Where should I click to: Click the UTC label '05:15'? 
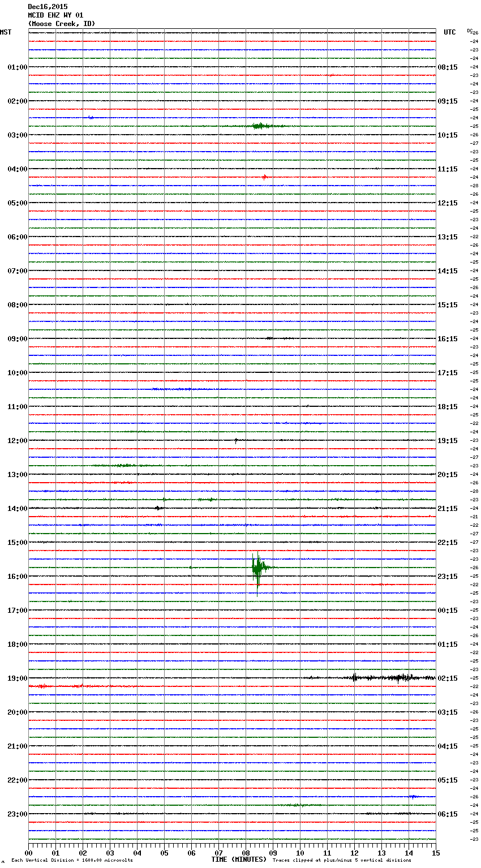tap(448, 780)
